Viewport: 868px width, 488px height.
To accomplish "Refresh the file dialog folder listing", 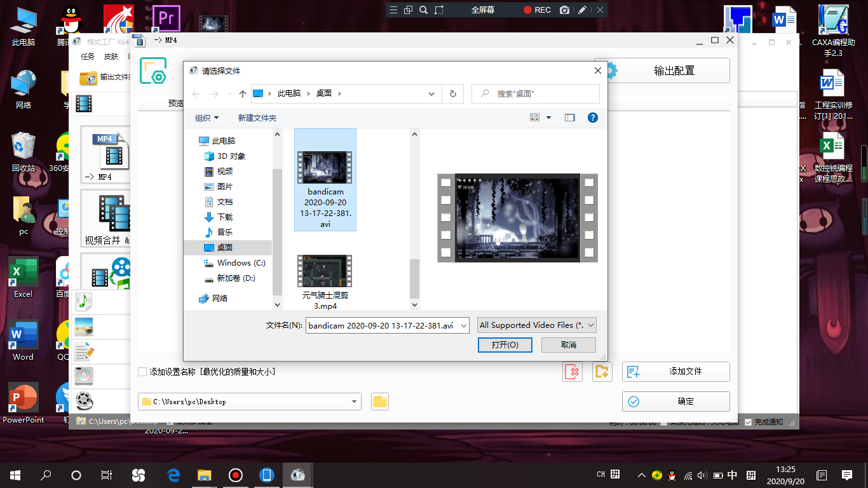I will pyautogui.click(x=453, y=93).
